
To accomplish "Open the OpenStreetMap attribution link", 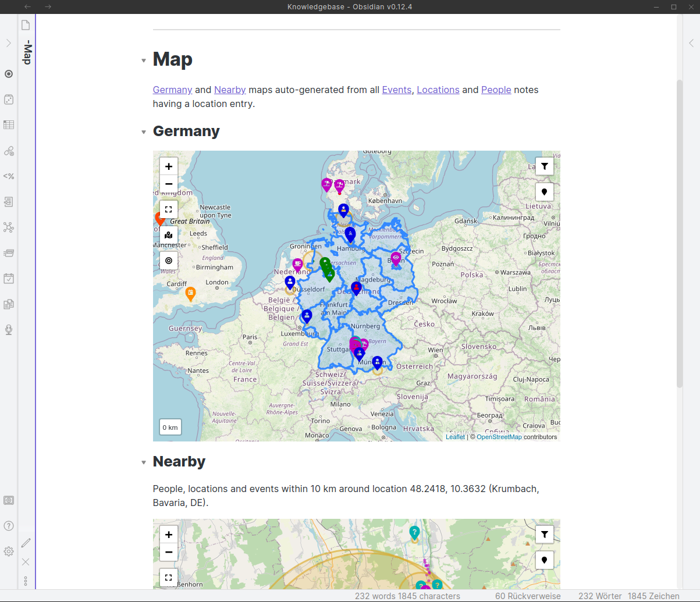I will pos(498,436).
